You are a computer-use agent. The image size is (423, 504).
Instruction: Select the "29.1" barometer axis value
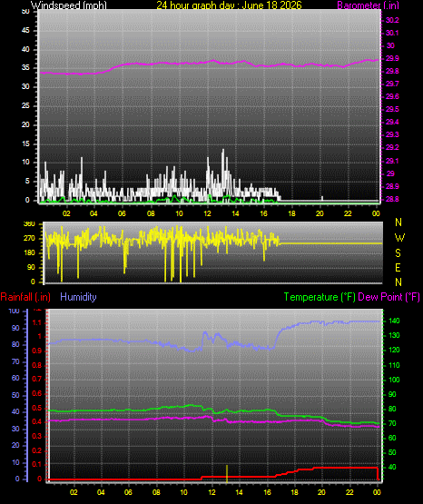click(x=392, y=161)
